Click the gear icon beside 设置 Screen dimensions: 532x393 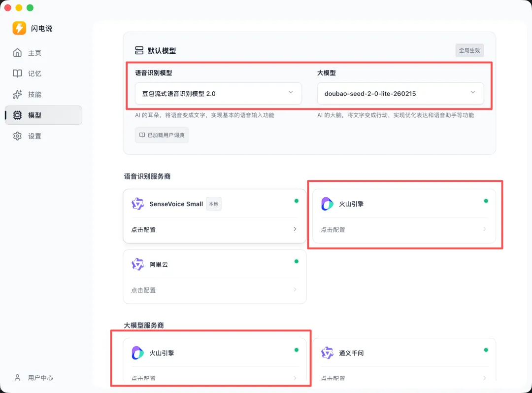point(17,136)
